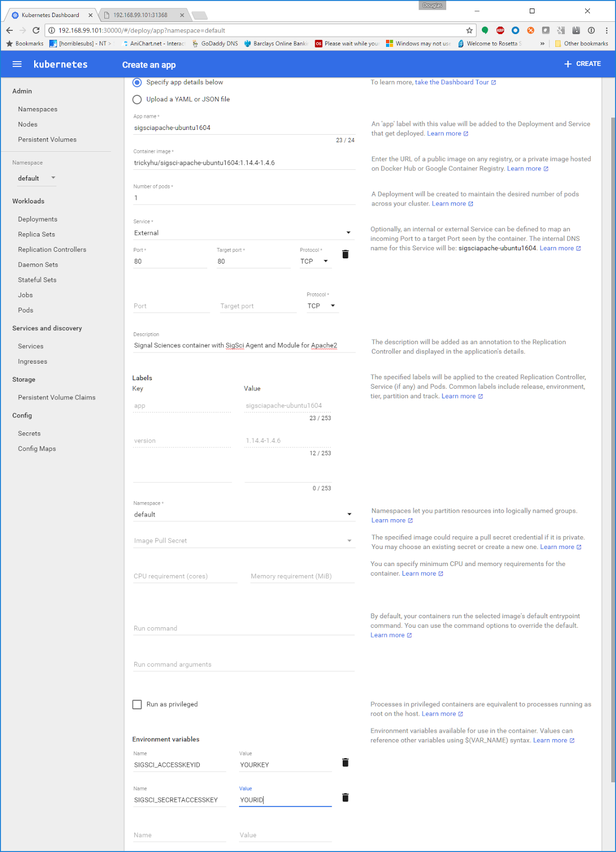Open the bookmarks overflow chevron
This screenshot has width=616, height=852.
pyautogui.click(x=542, y=44)
